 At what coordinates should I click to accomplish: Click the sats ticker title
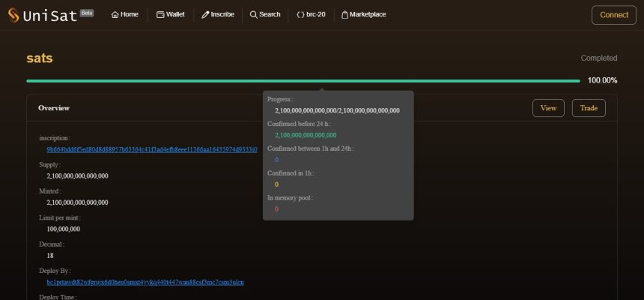point(40,58)
